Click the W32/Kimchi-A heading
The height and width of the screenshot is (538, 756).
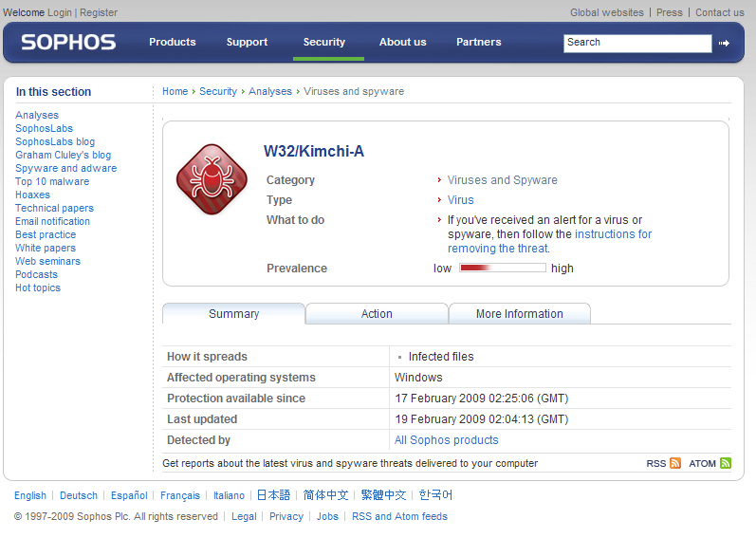tap(313, 152)
